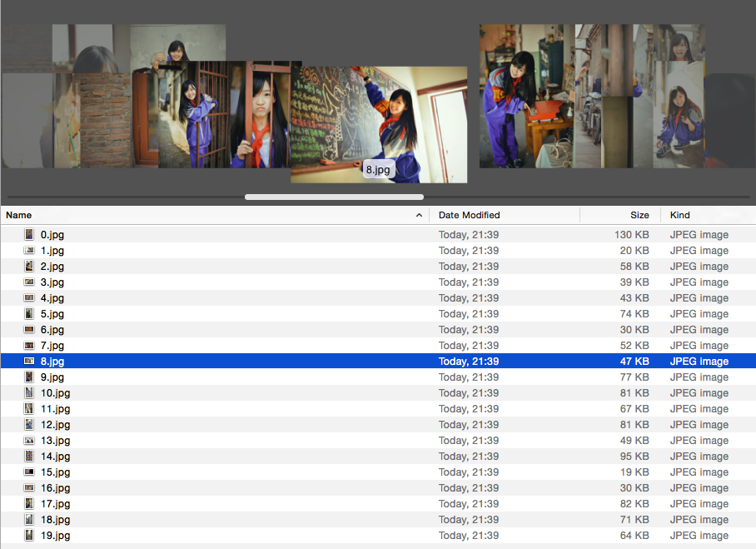Select cover of alley with bicycles
The height and width of the screenshot is (549, 756).
click(x=588, y=96)
